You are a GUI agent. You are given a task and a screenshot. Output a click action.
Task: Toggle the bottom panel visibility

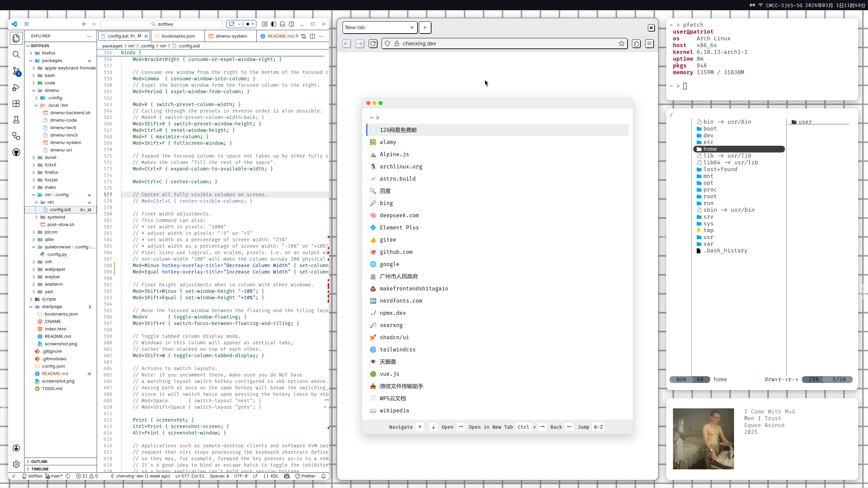283,24
